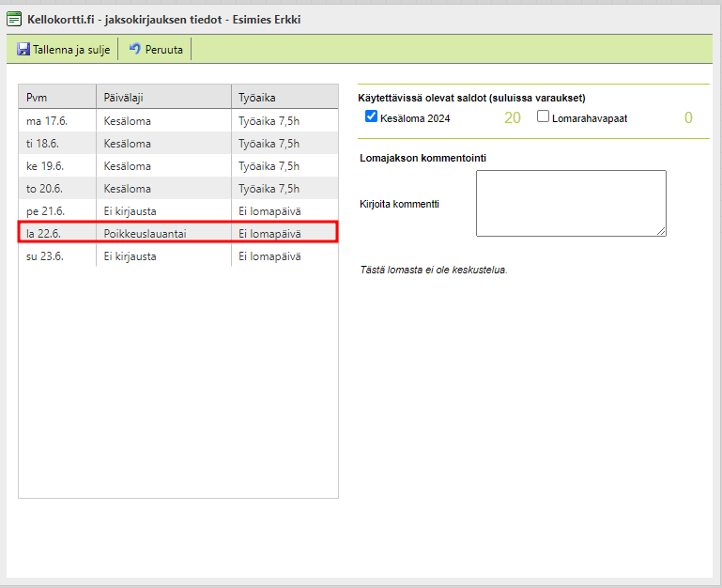Screen dimensions: 722x588
Task: Open Työaika cell for to 20.6.
Action: [269, 189]
